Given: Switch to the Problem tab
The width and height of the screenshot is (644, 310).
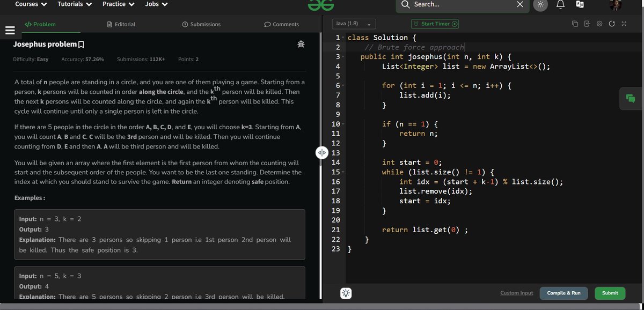Looking at the screenshot, I should (x=40, y=24).
